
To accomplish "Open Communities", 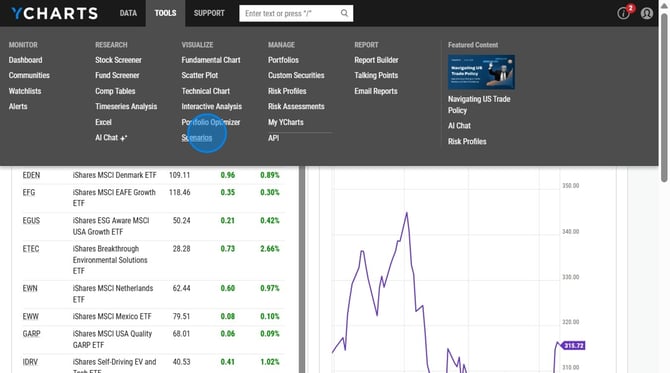I will pyautogui.click(x=29, y=75).
